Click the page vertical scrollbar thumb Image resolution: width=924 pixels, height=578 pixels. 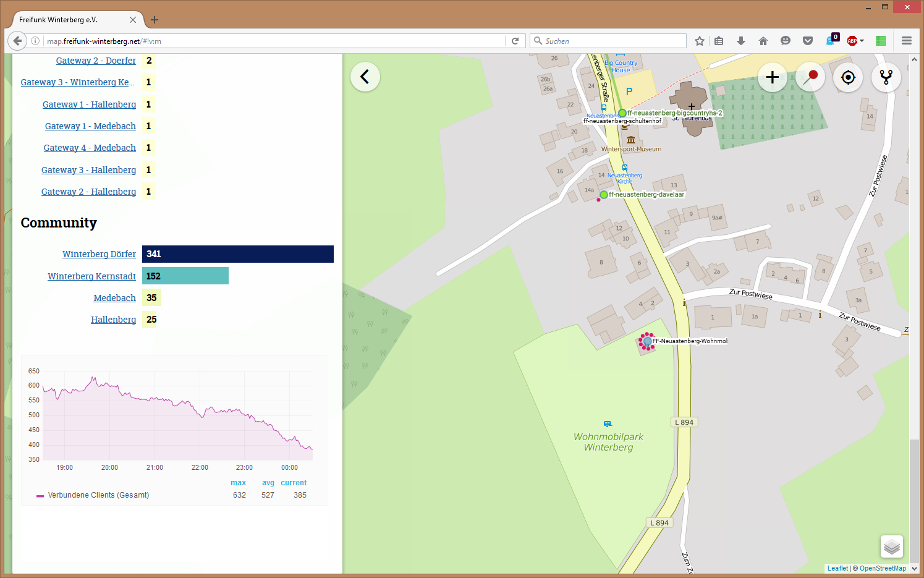coord(914,501)
